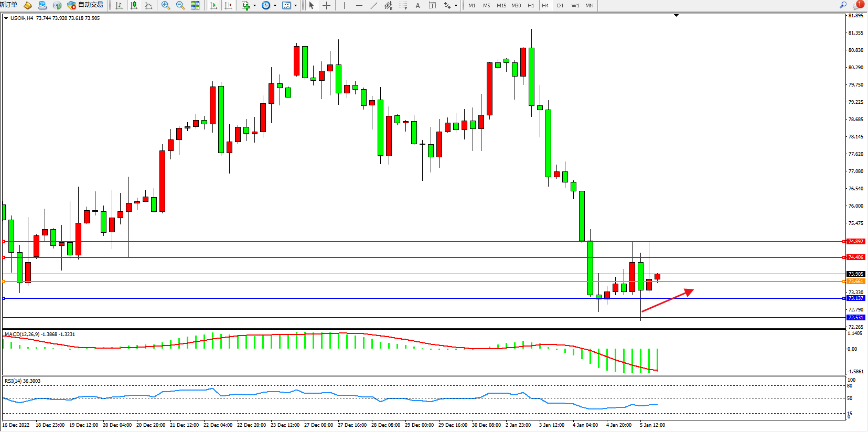Expand the indicators list dropdown arrow
The width and height of the screenshot is (868, 432).
click(x=254, y=5)
